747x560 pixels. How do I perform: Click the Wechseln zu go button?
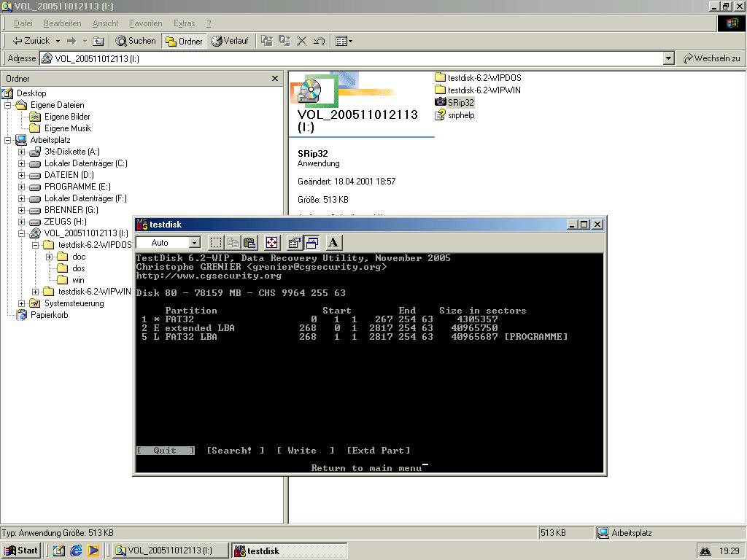(x=712, y=58)
